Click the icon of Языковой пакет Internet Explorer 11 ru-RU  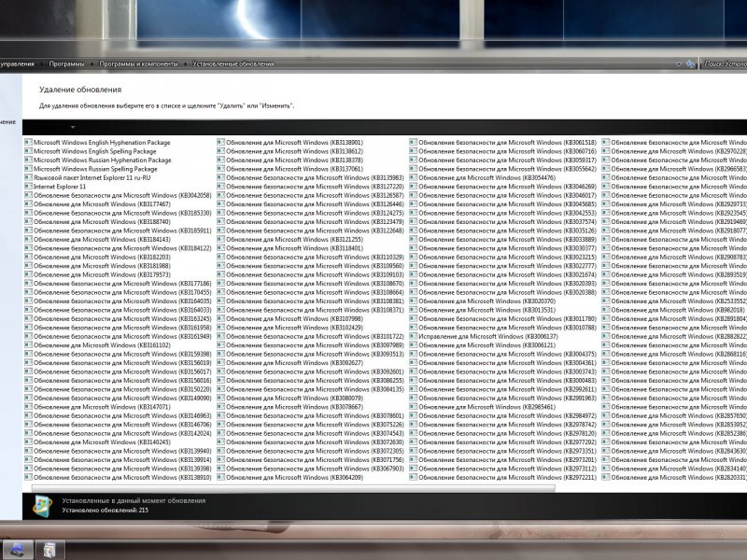point(29,177)
